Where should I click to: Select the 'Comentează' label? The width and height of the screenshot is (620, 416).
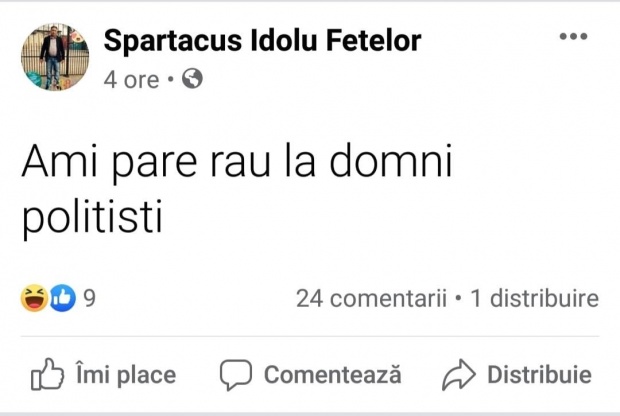click(332, 376)
